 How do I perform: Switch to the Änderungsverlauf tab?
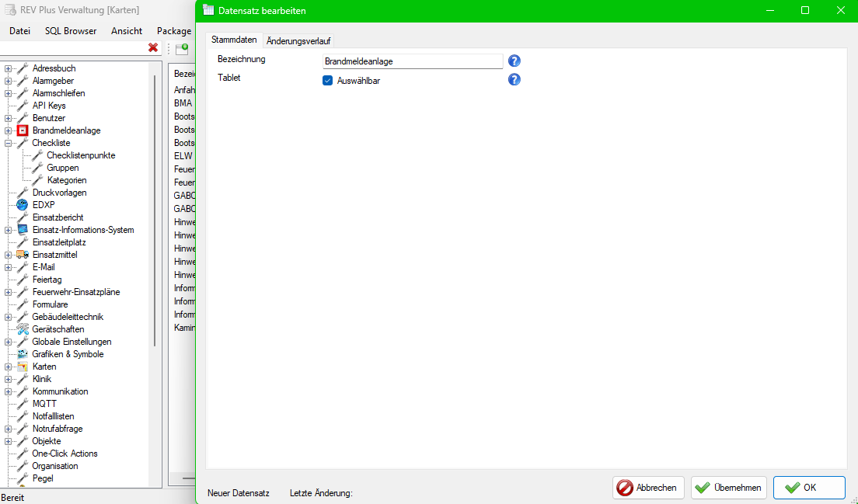click(x=297, y=40)
